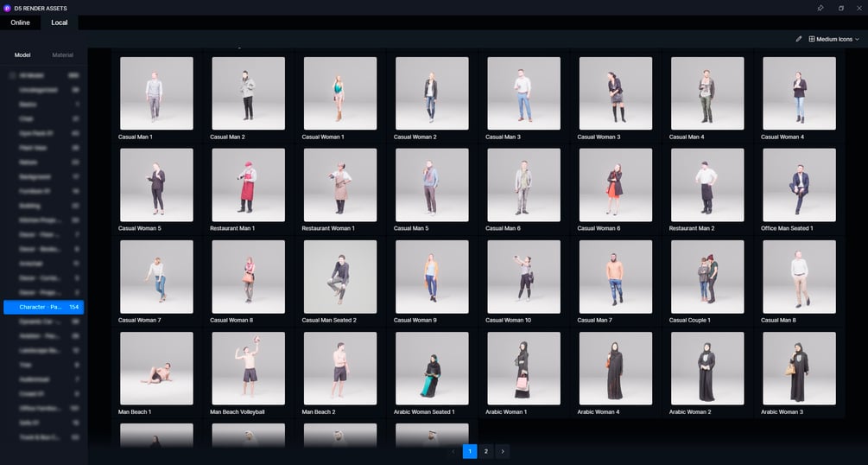
Task: Select the Model tab in sidebar
Action: (22, 54)
